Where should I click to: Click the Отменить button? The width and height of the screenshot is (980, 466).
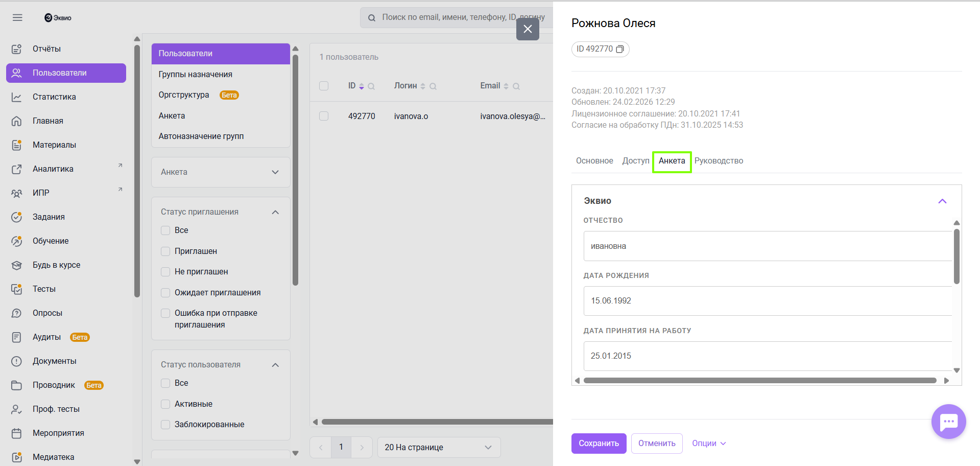click(x=657, y=444)
